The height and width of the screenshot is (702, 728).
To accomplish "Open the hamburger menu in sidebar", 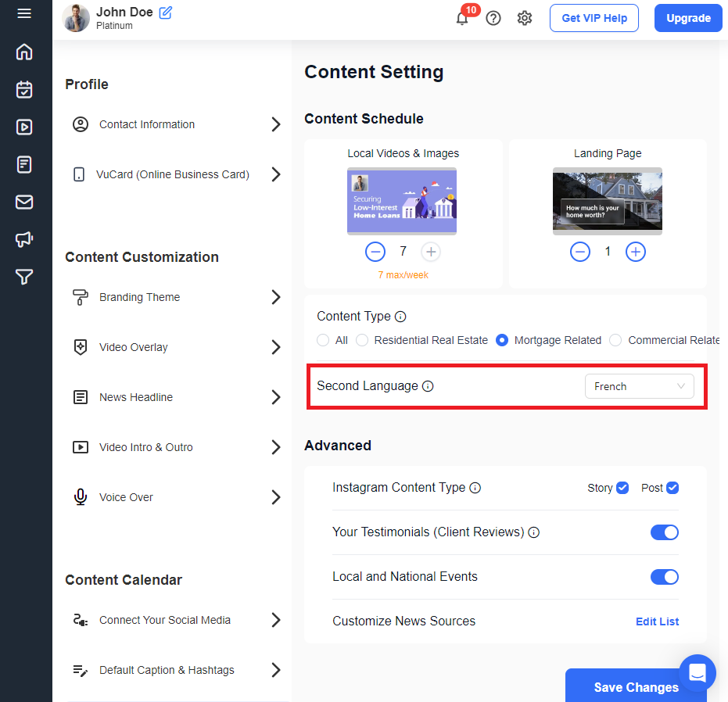I will [x=24, y=14].
